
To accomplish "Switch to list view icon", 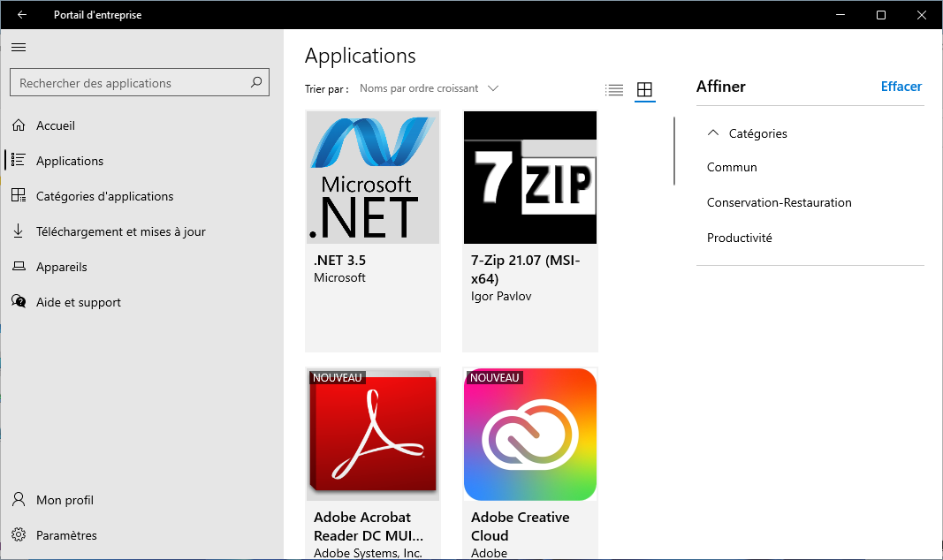I will pyautogui.click(x=614, y=89).
